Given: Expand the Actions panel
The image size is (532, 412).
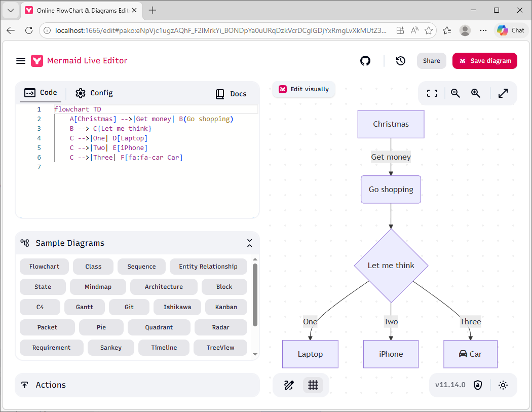Looking at the screenshot, I should 137,385.
